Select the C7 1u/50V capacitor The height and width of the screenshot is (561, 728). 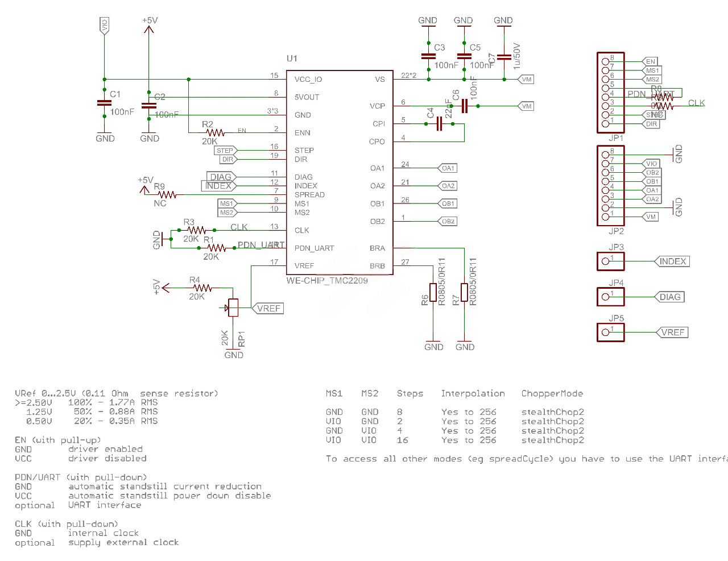(504, 57)
